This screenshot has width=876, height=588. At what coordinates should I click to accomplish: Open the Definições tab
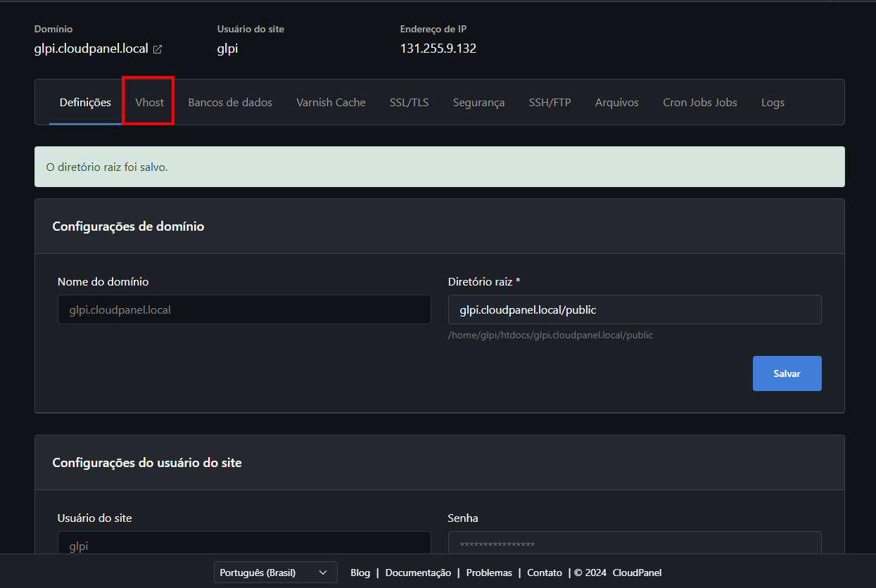pos(85,103)
